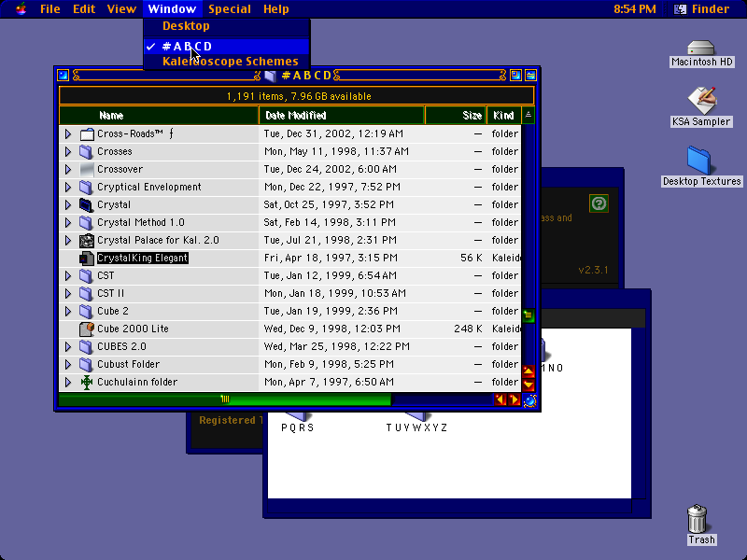Select the Cryptical Envelopment folder icon
747x560 pixels.
click(x=86, y=187)
